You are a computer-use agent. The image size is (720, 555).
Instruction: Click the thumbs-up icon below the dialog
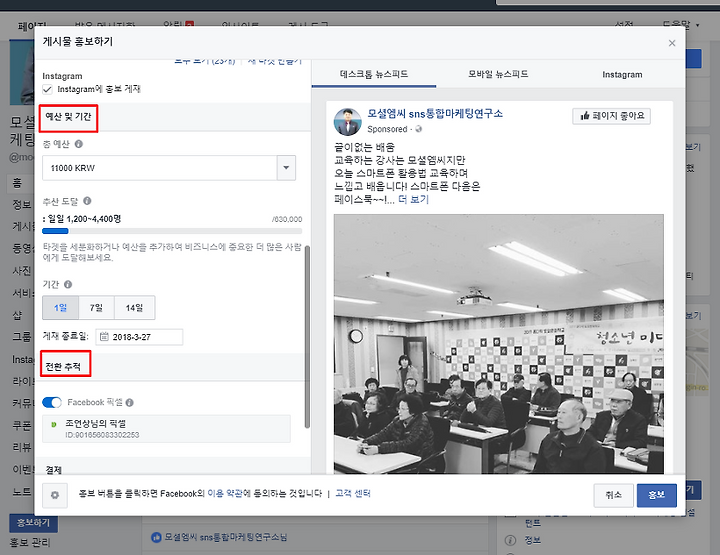coord(156,537)
